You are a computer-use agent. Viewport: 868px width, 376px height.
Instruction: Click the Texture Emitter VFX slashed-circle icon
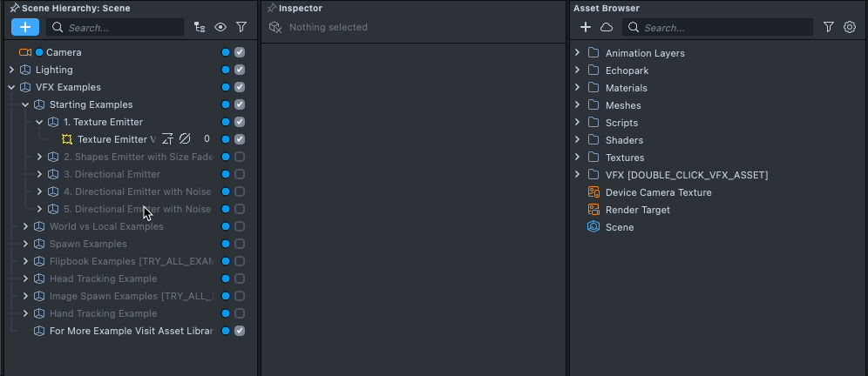pos(185,138)
